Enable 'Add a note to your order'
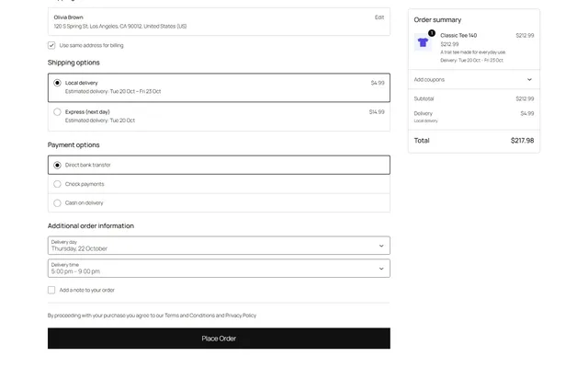This screenshot has height=368, width=588. click(51, 290)
